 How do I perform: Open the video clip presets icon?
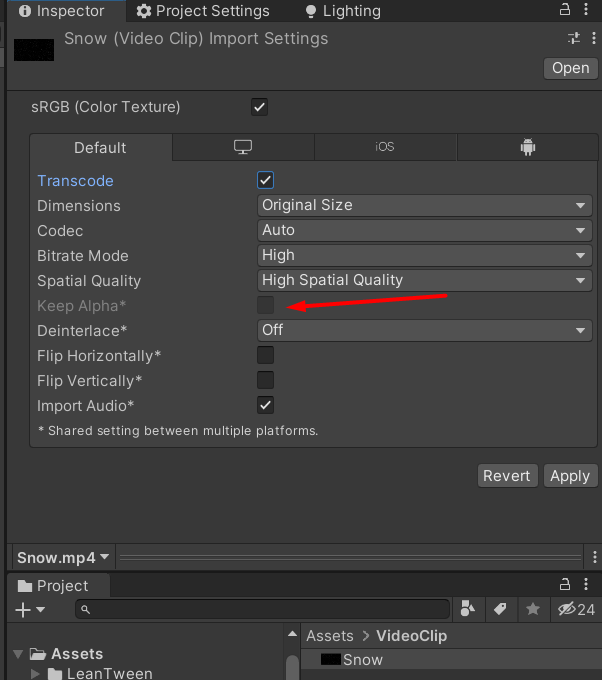pos(574,38)
